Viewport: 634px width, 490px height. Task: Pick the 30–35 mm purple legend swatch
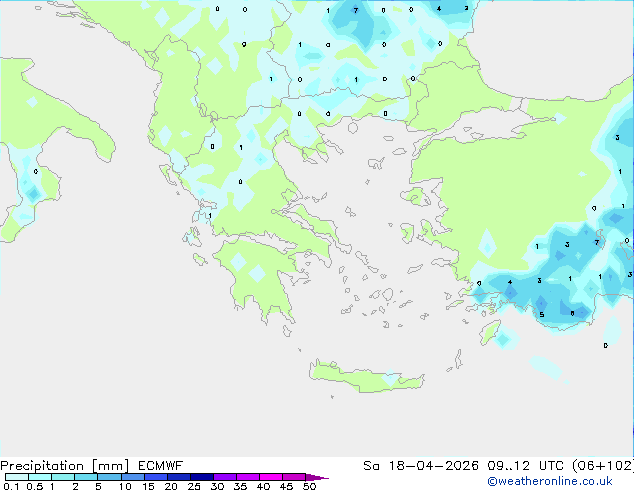pyautogui.click(x=225, y=477)
